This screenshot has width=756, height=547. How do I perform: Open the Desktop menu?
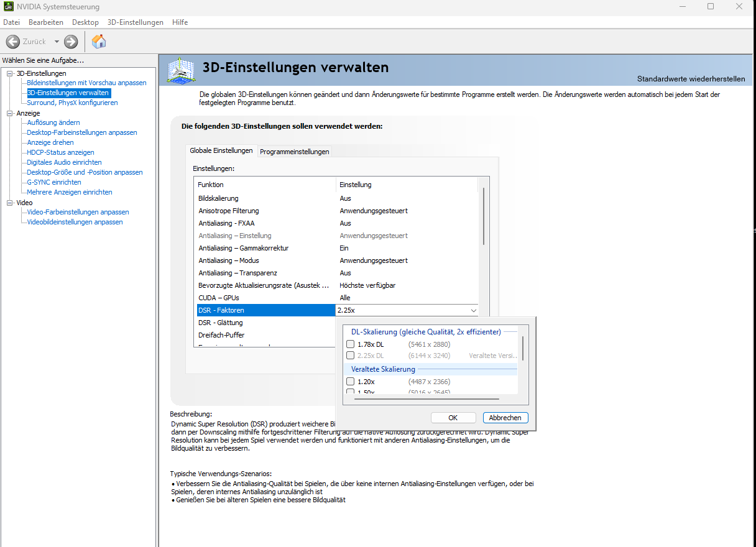[x=85, y=22]
